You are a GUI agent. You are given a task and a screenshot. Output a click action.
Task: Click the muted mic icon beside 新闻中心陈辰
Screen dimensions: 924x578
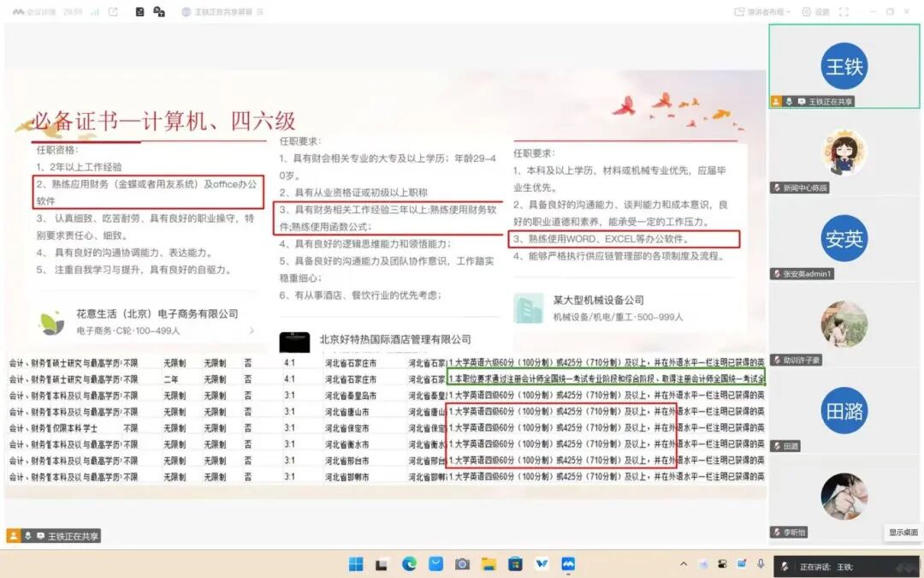[777, 188]
